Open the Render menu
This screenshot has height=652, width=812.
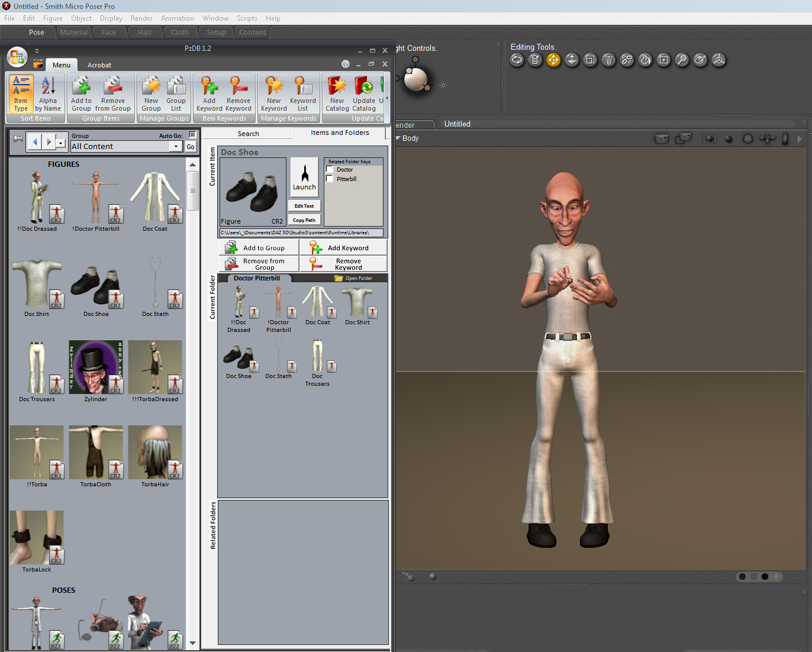coord(141,18)
